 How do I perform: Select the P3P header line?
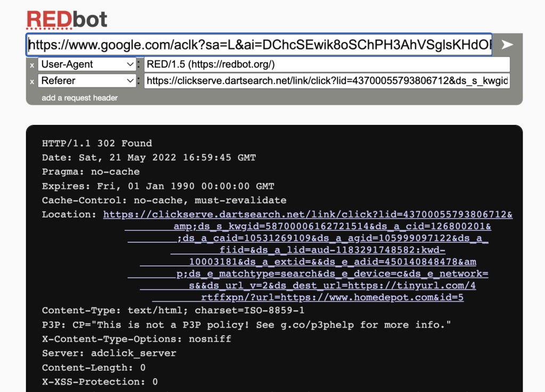click(246, 325)
